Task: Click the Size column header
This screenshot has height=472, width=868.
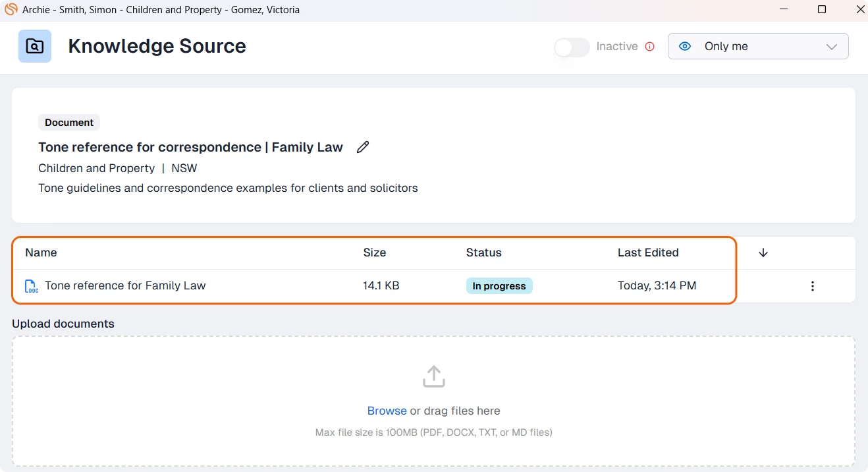Action: tap(374, 252)
